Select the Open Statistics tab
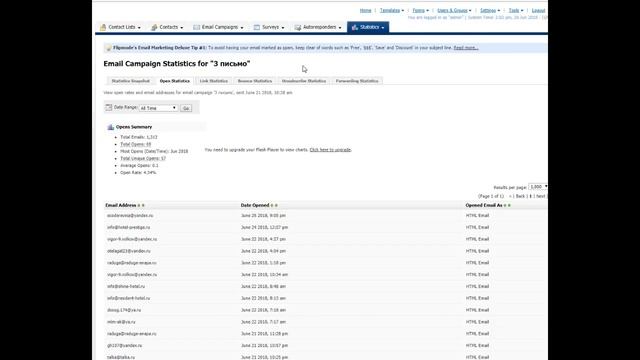The width and height of the screenshot is (640, 360). pos(175,81)
